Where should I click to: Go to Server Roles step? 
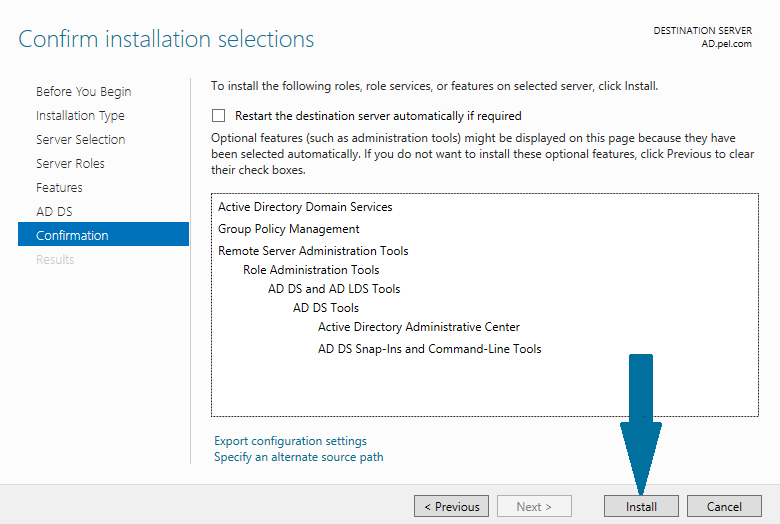coord(70,163)
